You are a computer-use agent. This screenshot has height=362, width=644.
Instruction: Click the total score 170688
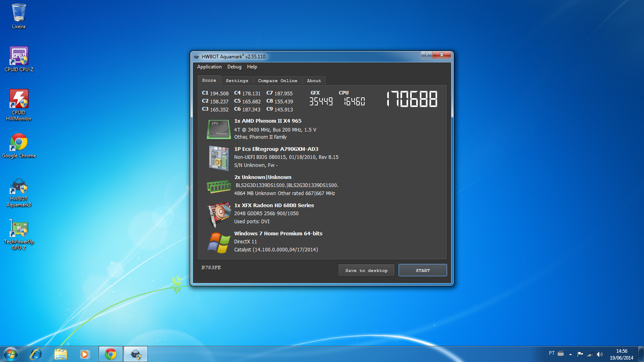click(x=412, y=99)
